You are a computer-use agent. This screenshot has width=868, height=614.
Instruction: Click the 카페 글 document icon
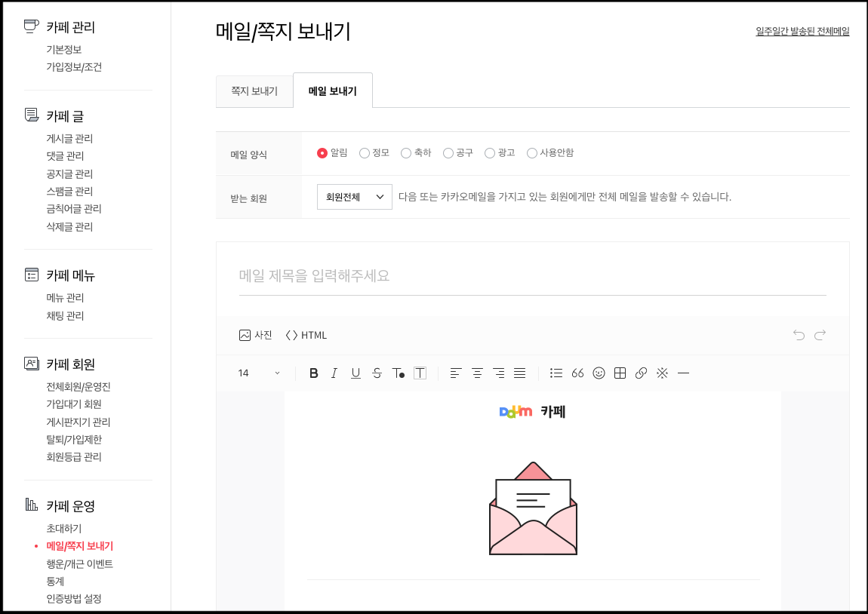pos(32,115)
